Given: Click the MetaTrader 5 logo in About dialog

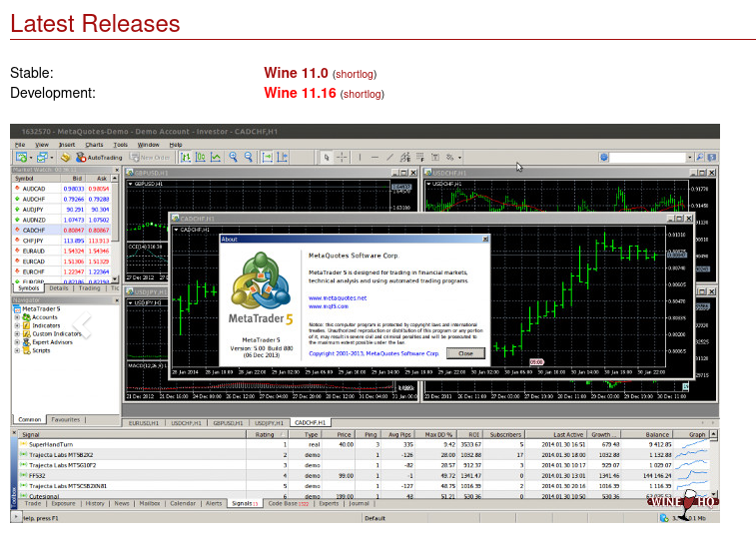Looking at the screenshot, I should tap(261, 288).
